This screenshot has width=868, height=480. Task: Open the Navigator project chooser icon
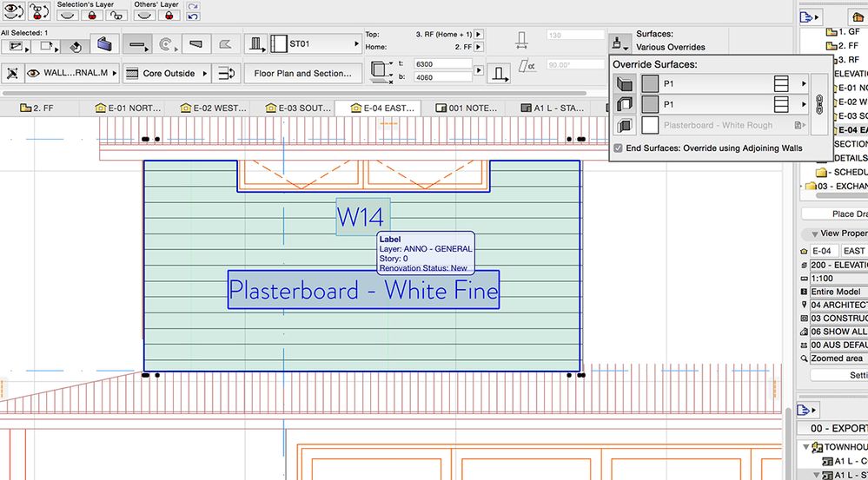[x=809, y=17]
